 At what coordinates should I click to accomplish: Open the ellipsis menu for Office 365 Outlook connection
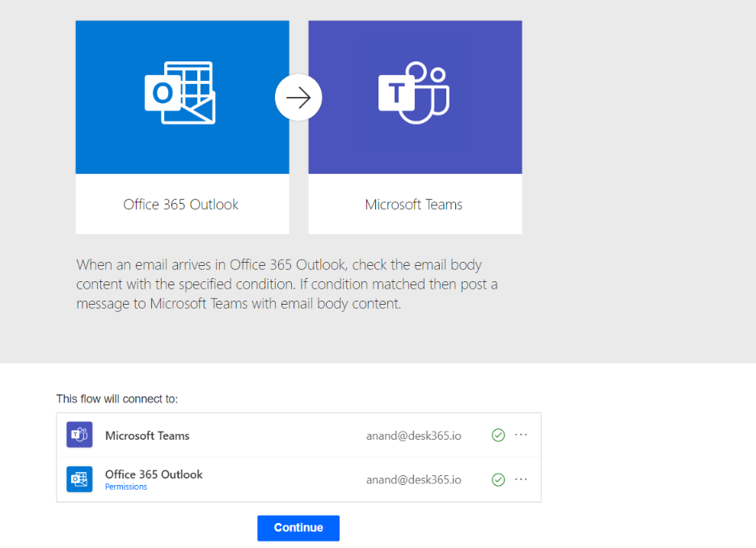[x=522, y=479]
